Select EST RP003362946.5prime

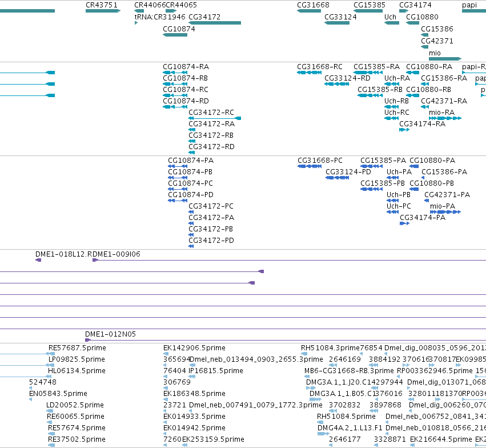[398, 377]
